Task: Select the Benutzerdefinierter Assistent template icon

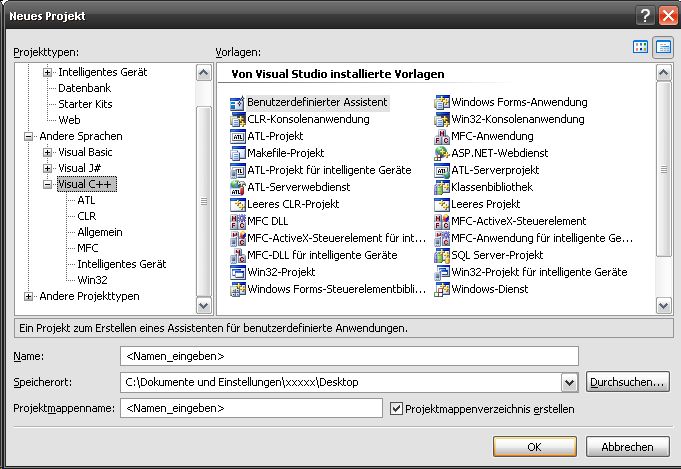Action: click(x=237, y=103)
